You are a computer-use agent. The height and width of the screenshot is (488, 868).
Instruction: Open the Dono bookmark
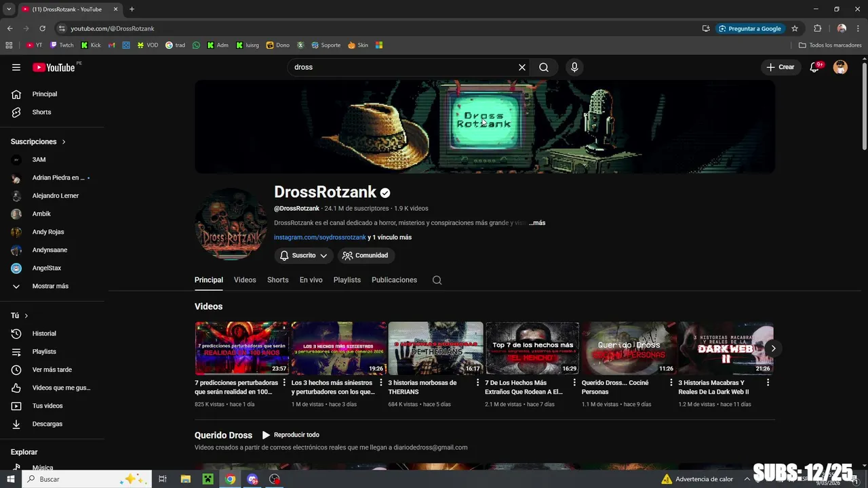pos(278,45)
